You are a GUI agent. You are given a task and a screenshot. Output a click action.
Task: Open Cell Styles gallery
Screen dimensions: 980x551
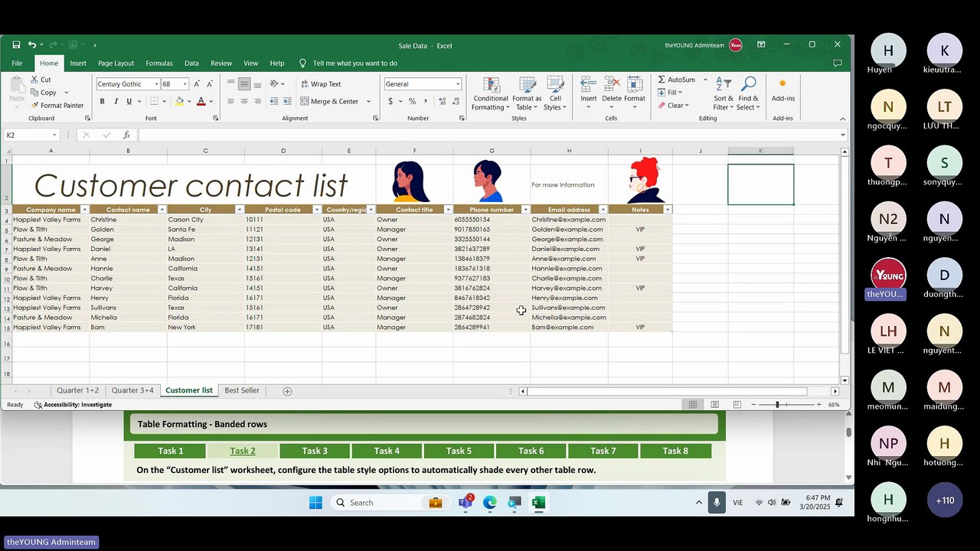click(x=555, y=93)
